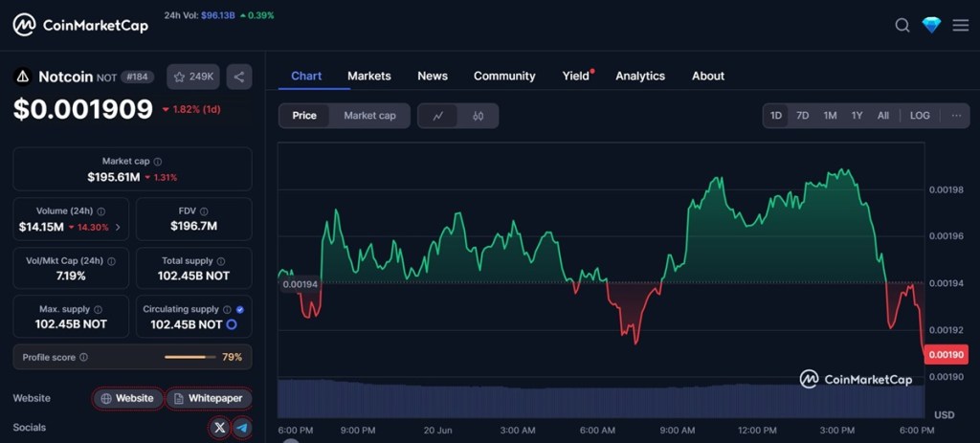Screen dimensions: 980x443
Task: Open the Markets tab
Action: coord(369,76)
